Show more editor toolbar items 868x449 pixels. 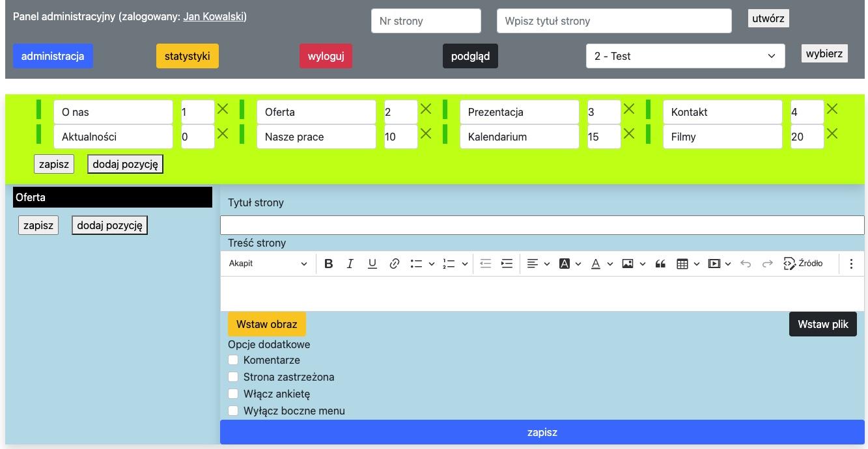[x=851, y=264]
